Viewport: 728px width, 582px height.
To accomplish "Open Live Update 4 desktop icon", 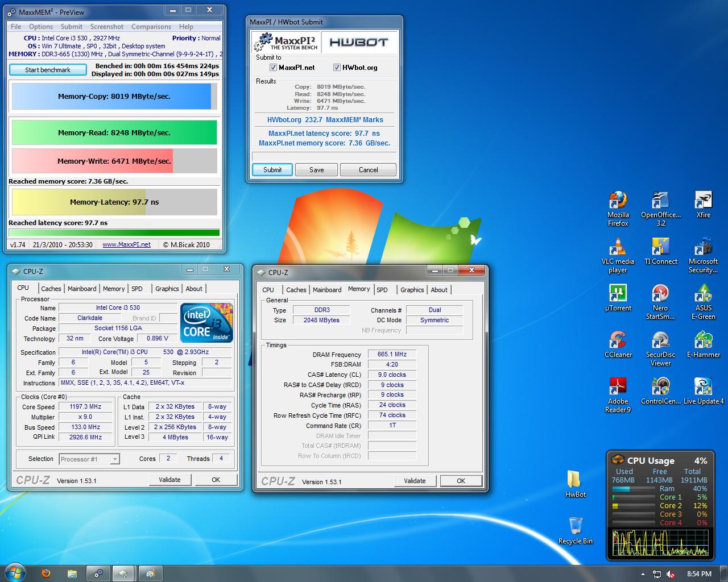I will pyautogui.click(x=704, y=391).
